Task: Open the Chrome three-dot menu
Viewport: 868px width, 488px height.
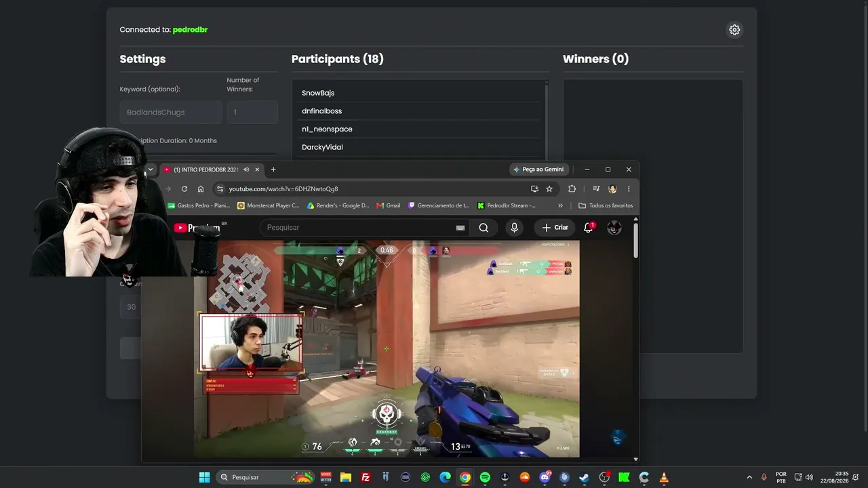Action: pyautogui.click(x=629, y=189)
